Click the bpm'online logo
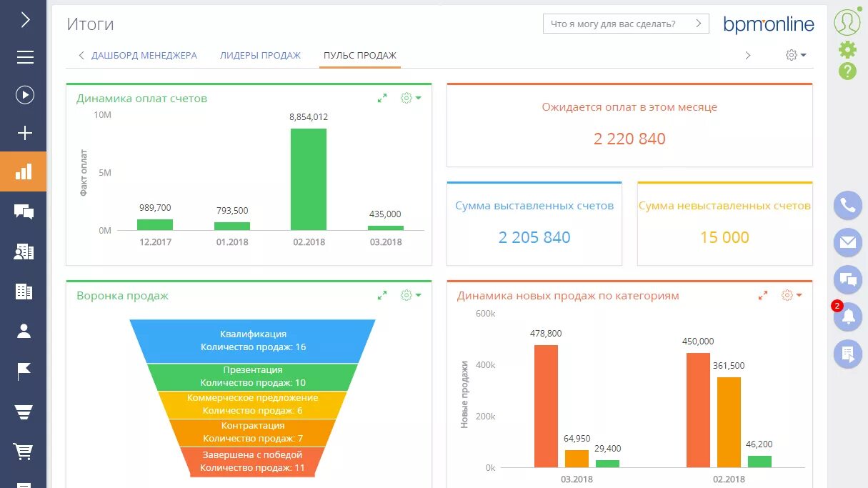This screenshot has width=868, height=488. (769, 24)
